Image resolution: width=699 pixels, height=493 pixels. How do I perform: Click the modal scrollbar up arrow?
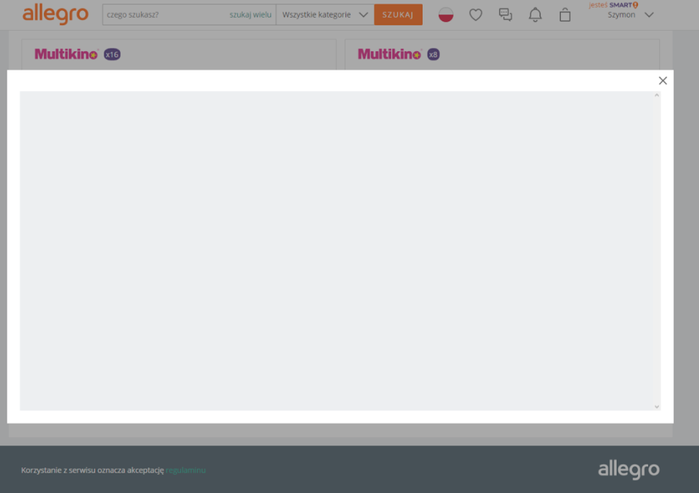point(656,95)
